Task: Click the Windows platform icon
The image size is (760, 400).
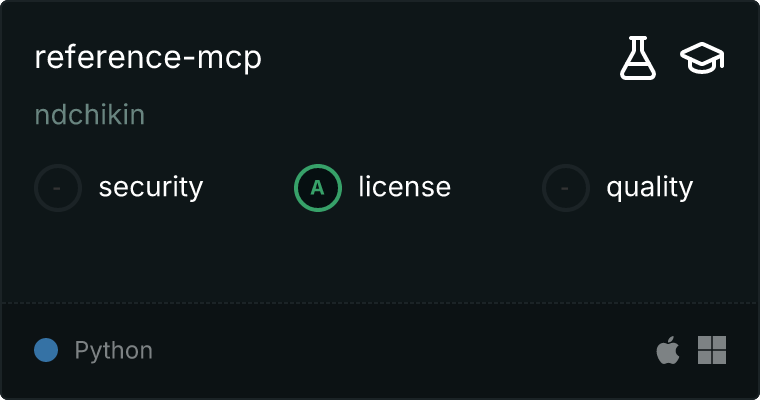Action: (x=712, y=350)
